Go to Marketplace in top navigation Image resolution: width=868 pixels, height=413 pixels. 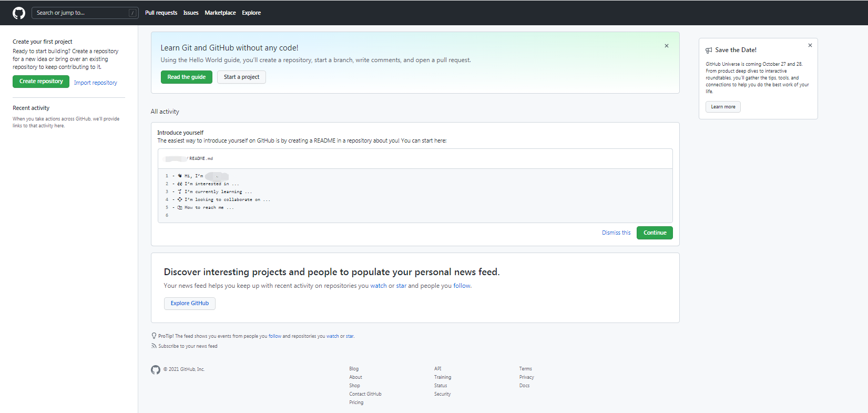click(x=220, y=13)
